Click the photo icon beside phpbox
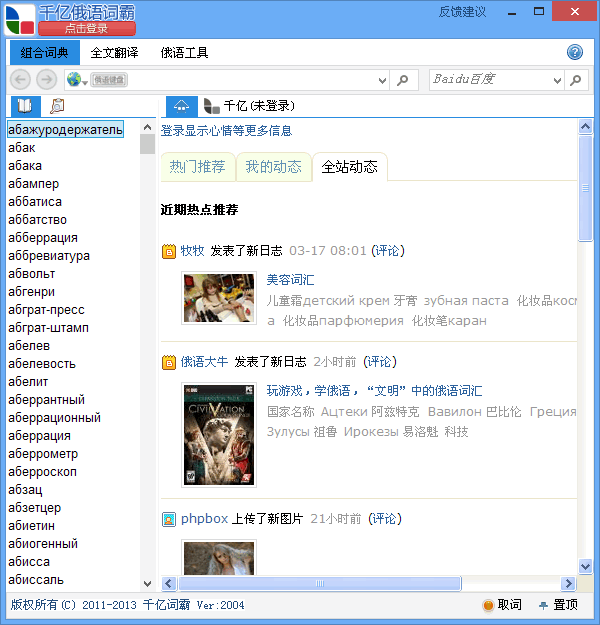 [x=169, y=519]
